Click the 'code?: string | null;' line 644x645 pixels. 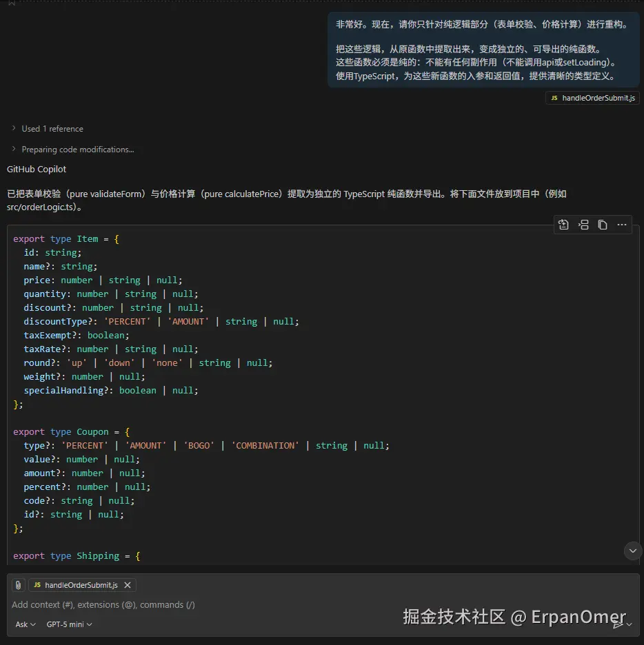79,500
